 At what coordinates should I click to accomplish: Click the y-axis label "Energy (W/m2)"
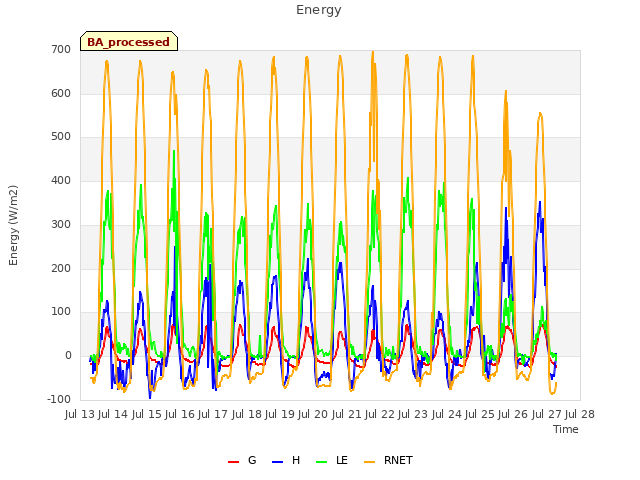tap(13, 225)
